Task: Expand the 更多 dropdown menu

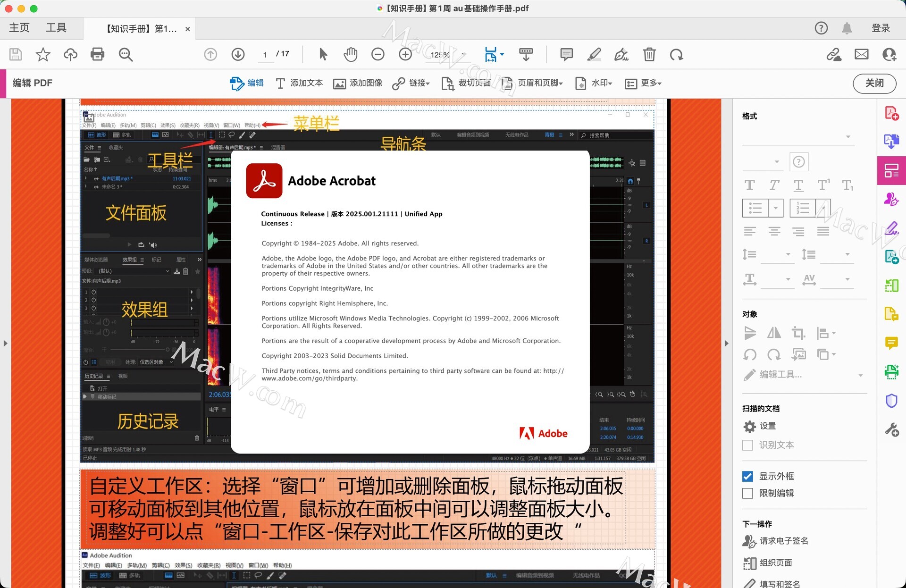Action: point(643,83)
